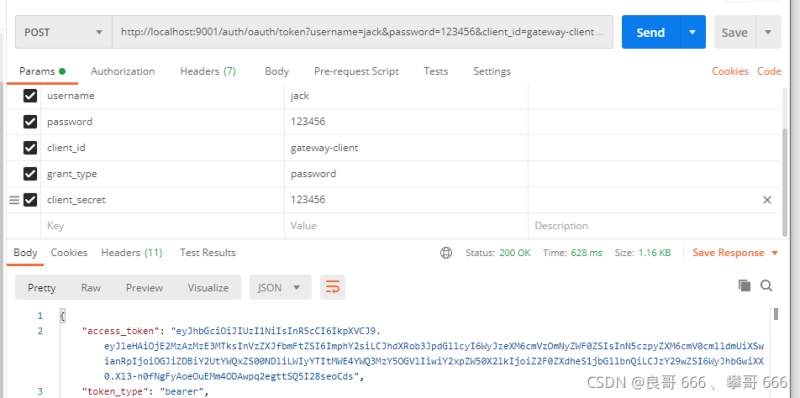Viewport: 800px width, 398px height.
Task: Delete the client_secret row with X icon
Action: click(x=767, y=200)
